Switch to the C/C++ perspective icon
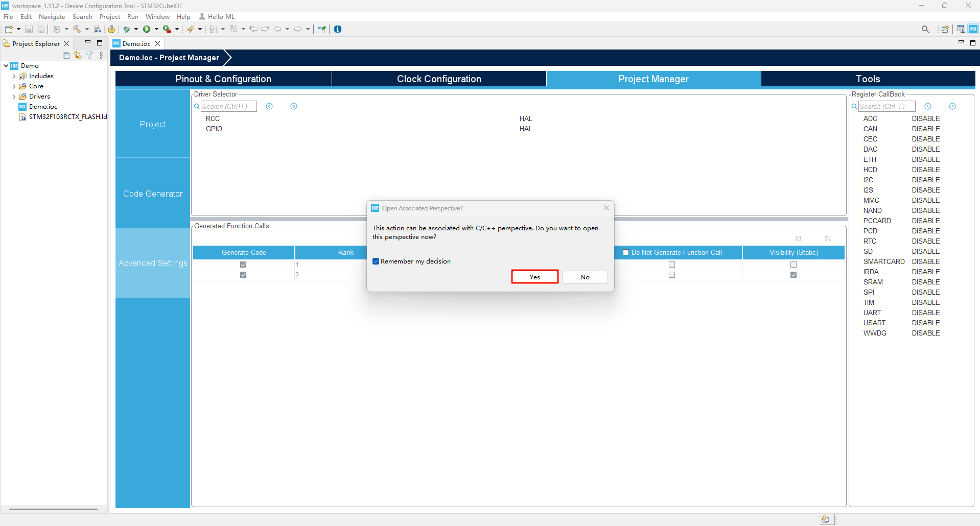The height and width of the screenshot is (526, 980). click(961, 29)
